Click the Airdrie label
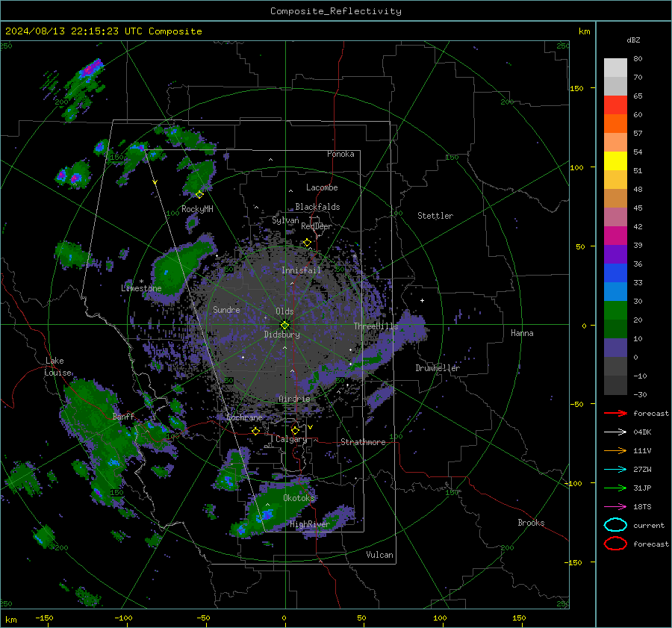This screenshot has width=672, height=628. pyautogui.click(x=294, y=399)
